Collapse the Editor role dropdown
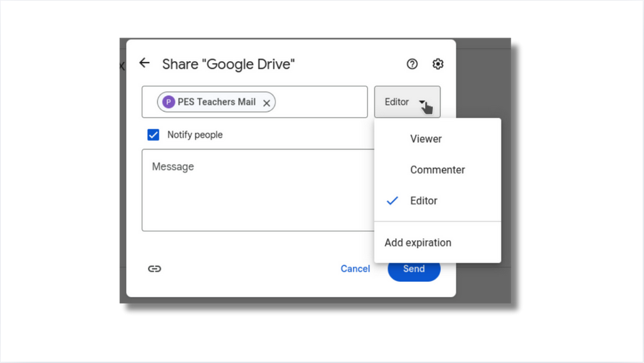Image resolution: width=644 pixels, height=363 pixels. click(x=407, y=102)
